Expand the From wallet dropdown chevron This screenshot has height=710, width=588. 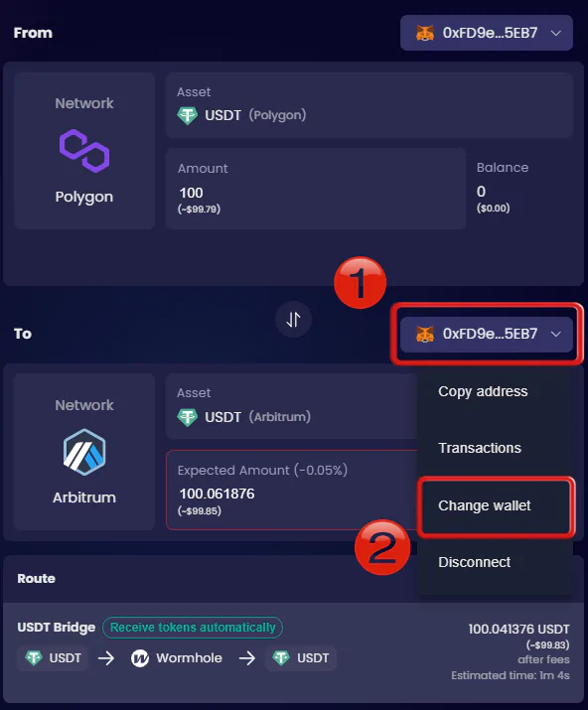[x=556, y=33]
